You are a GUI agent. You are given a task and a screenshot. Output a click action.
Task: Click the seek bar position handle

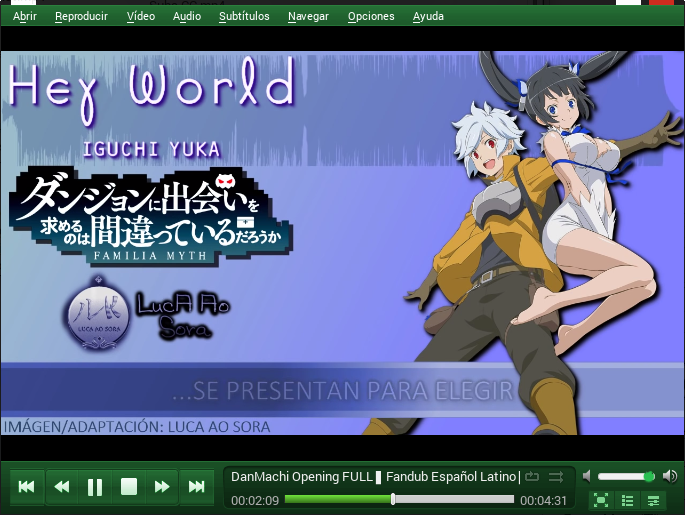coord(393,499)
